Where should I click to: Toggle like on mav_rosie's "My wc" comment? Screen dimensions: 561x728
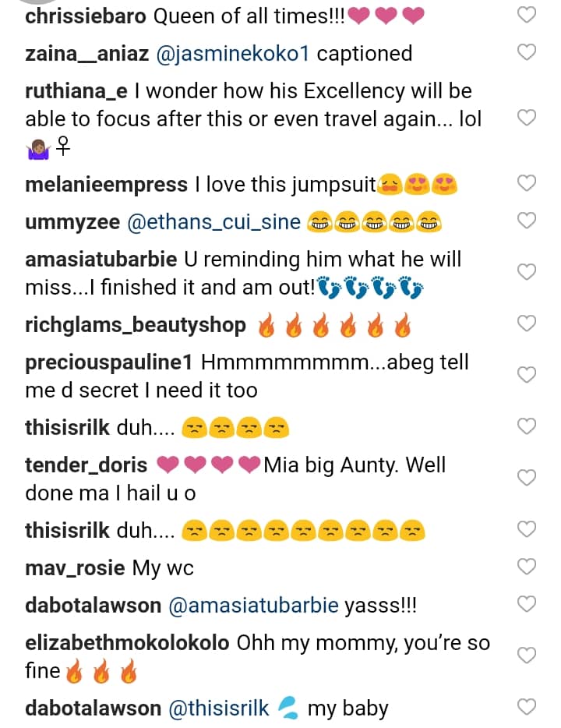[x=527, y=567]
